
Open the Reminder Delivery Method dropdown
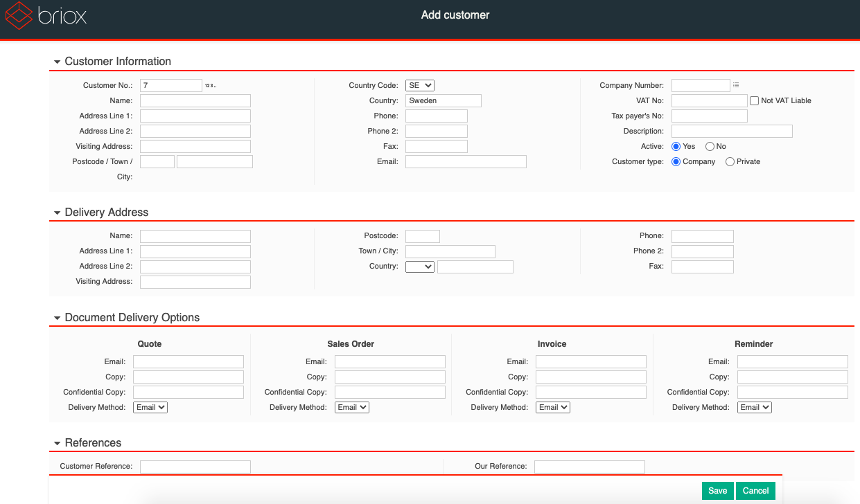click(x=755, y=407)
